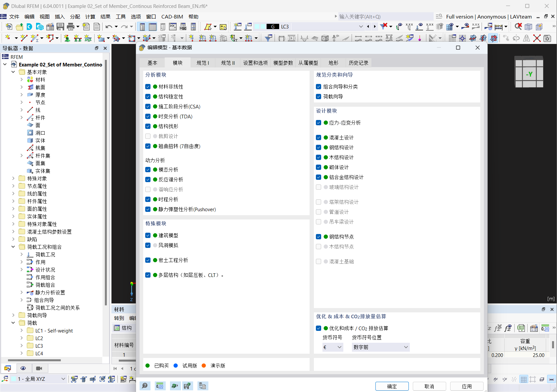557x392 pixels.
Task: Enable the 谐响应分析 checkbox
Action: 148,189
